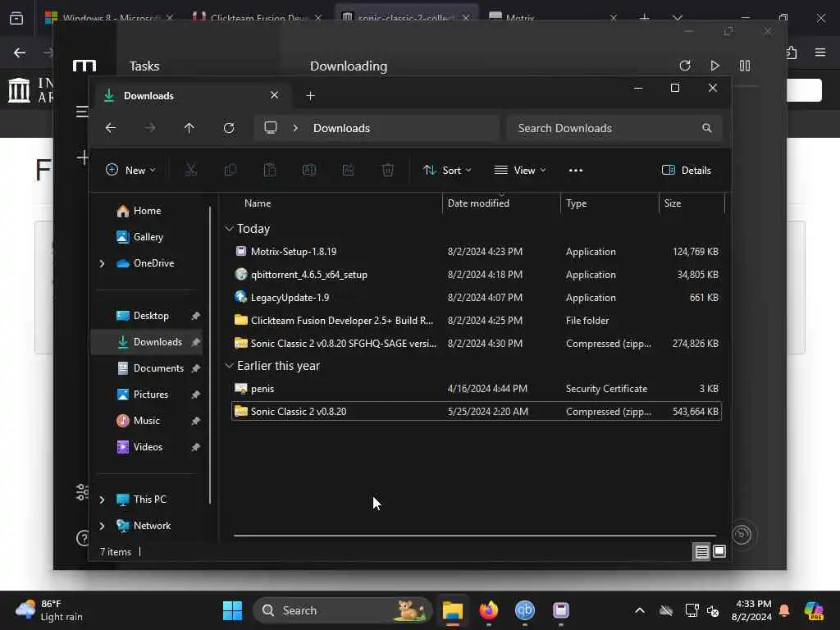The image size is (840, 630).
Task: Collapse the Today group
Action: (230, 229)
